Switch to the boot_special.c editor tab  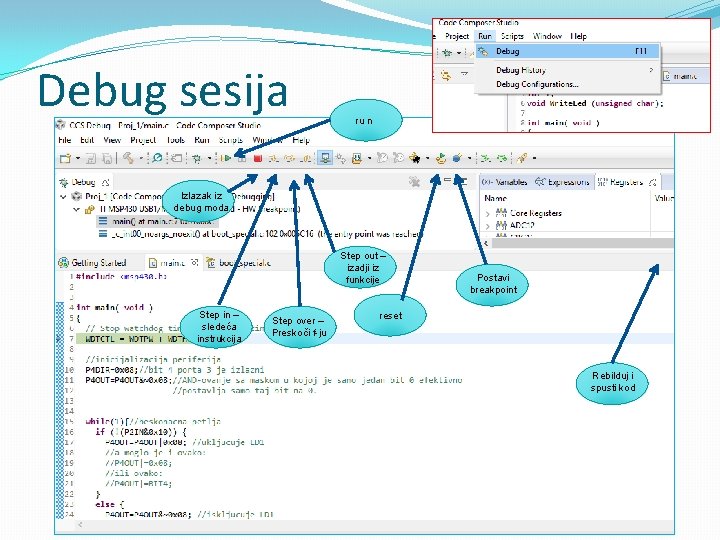click(239, 263)
